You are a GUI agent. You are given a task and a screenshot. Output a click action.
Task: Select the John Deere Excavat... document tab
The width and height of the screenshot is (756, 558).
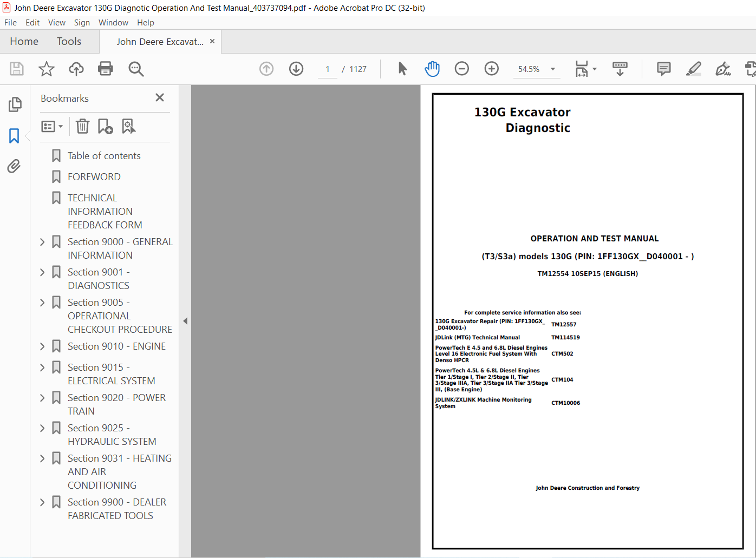tap(160, 42)
